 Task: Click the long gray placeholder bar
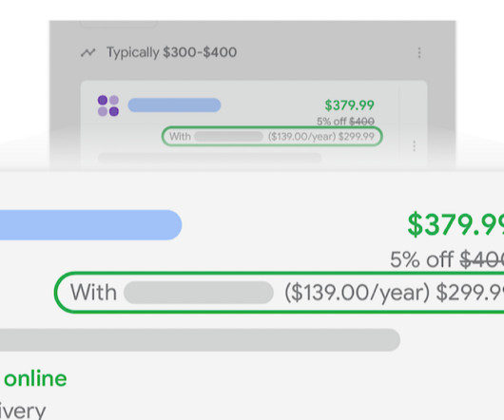pyautogui.click(x=200, y=340)
